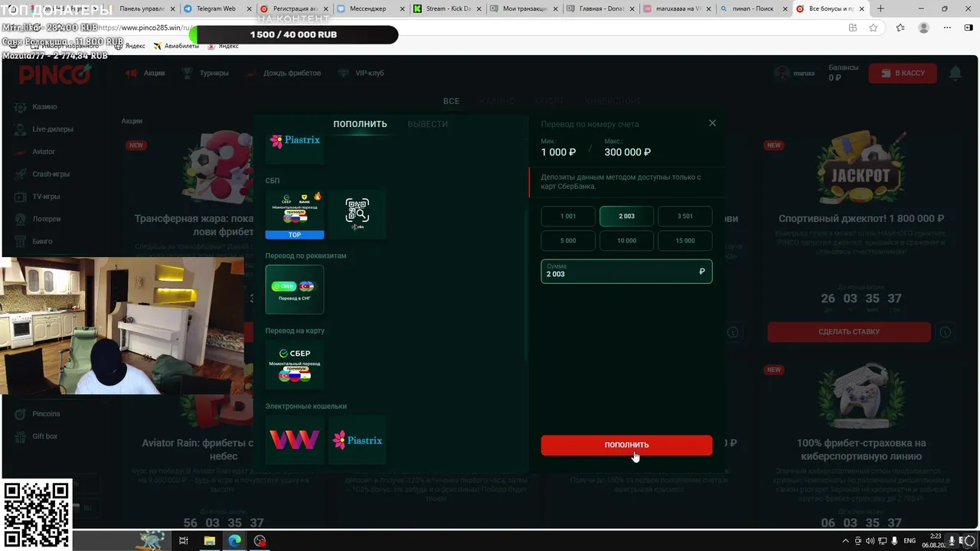Screen dimensions: 980x551
Task: Open VIP-клуб in the top navigation
Action: pyautogui.click(x=361, y=73)
